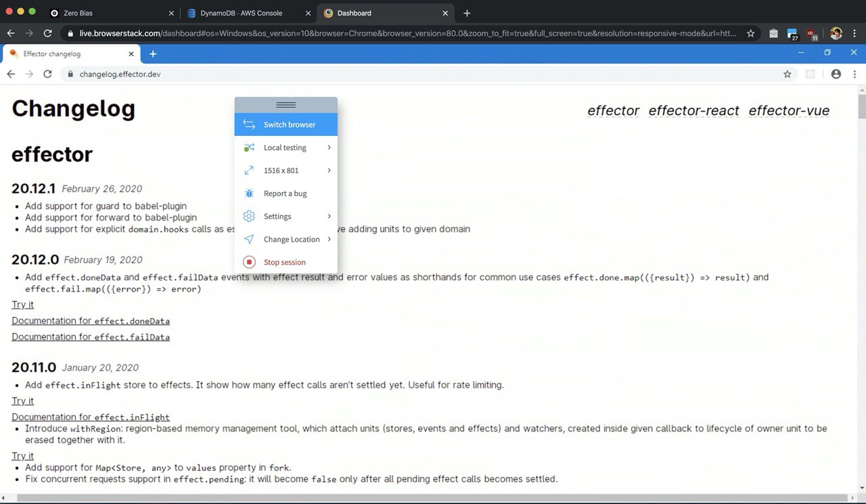Click the red Stop session icon
The image size is (866, 504).
tap(249, 262)
